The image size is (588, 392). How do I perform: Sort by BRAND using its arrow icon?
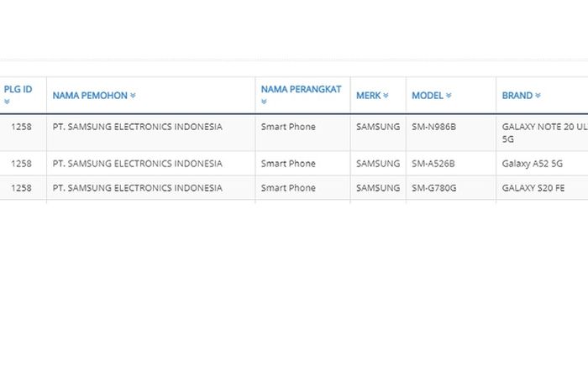tap(538, 96)
